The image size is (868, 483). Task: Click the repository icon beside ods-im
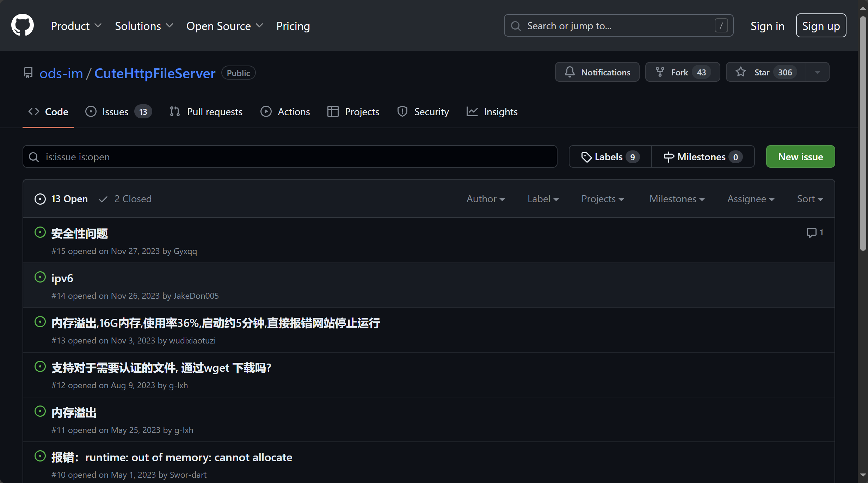28,73
